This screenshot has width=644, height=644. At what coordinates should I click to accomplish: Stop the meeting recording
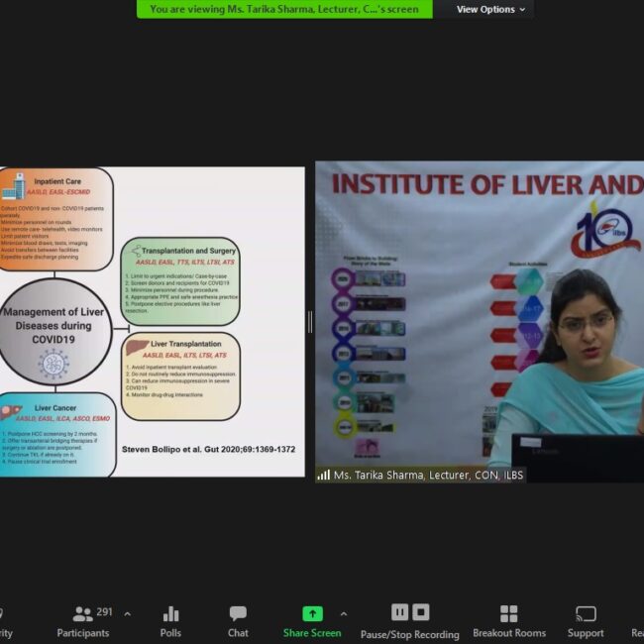click(421, 612)
